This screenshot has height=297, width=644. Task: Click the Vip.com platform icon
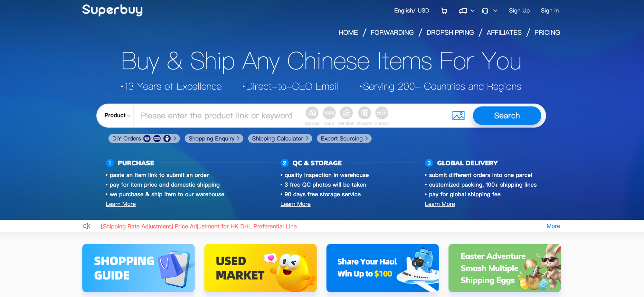[365, 113]
